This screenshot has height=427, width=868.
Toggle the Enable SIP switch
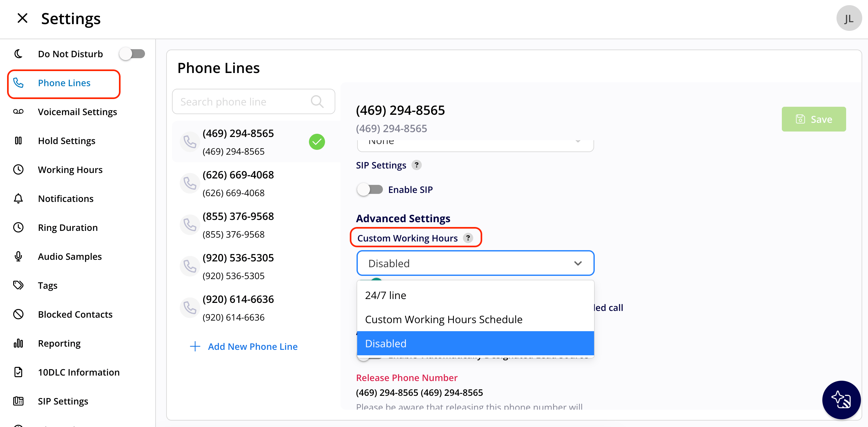point(370,190)
